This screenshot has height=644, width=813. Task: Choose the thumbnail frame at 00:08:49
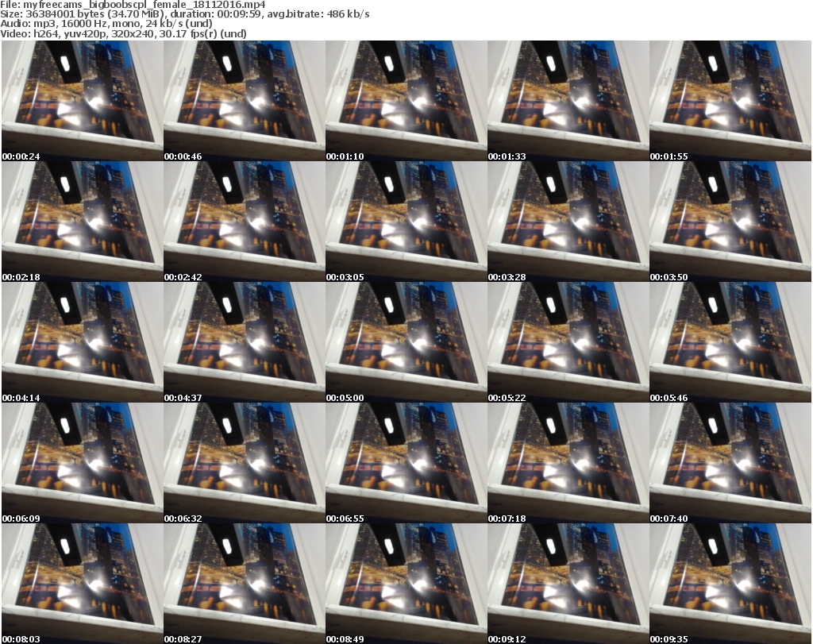(x=406, y=584)
